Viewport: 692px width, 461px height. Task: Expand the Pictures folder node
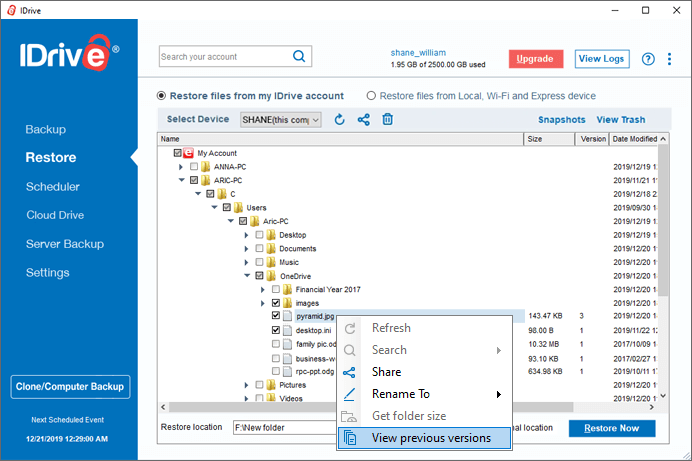click(x=246, y=386)
